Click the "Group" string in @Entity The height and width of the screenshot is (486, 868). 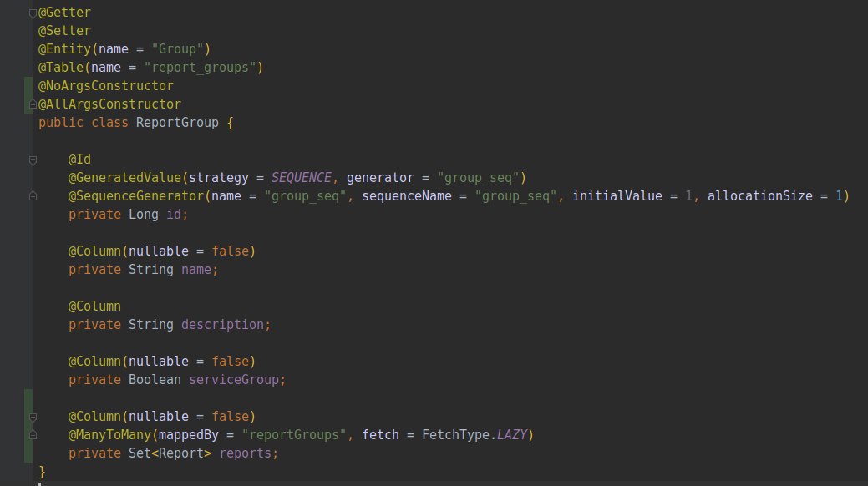(x=177, y=48)
